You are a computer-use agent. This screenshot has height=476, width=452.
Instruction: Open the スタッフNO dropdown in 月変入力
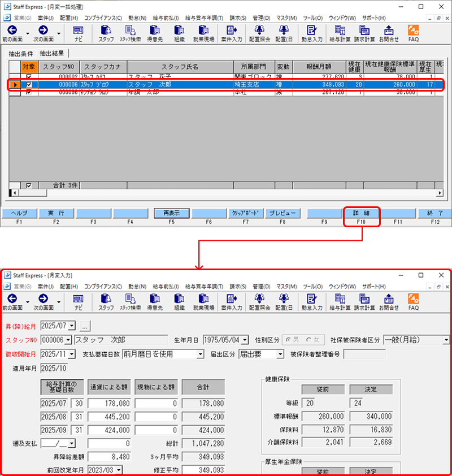(x=68, y=340)
